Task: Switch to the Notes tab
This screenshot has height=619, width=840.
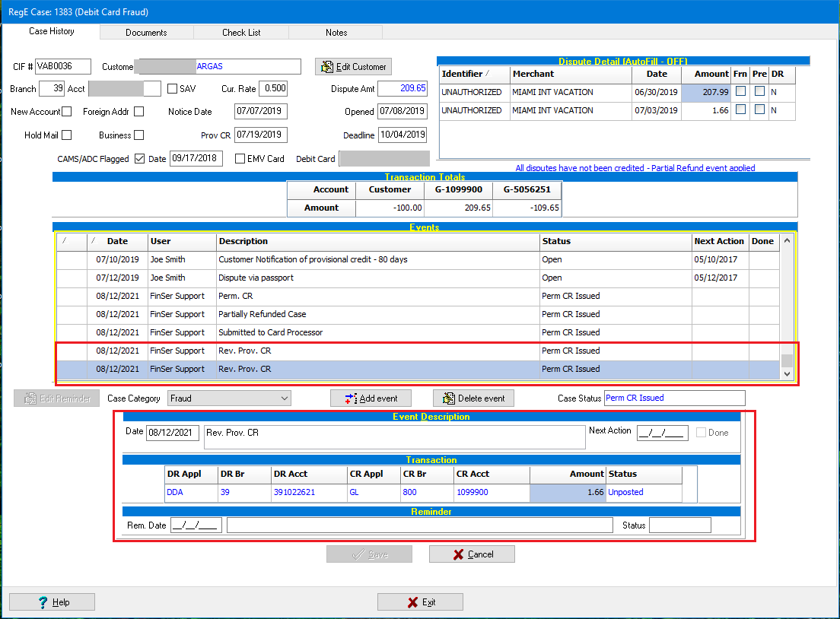Action: [336, 33]
